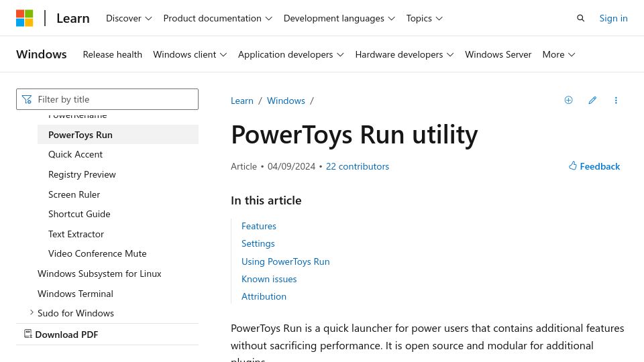The width and height of the screenshot is (644, 362).
Task: Open Screen Ruler in the sidebar
Action: (74, 194)
